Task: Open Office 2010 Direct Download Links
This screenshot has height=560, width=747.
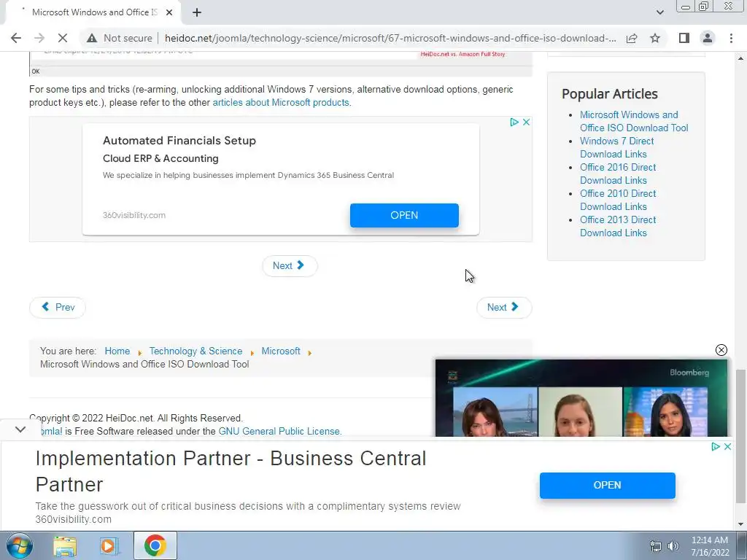Action: coord(617,200)
